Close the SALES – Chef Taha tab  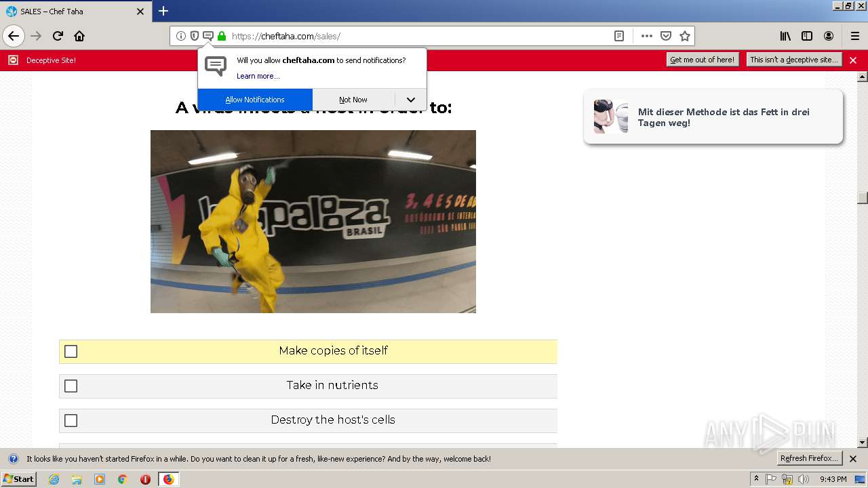tap(140, 12)
